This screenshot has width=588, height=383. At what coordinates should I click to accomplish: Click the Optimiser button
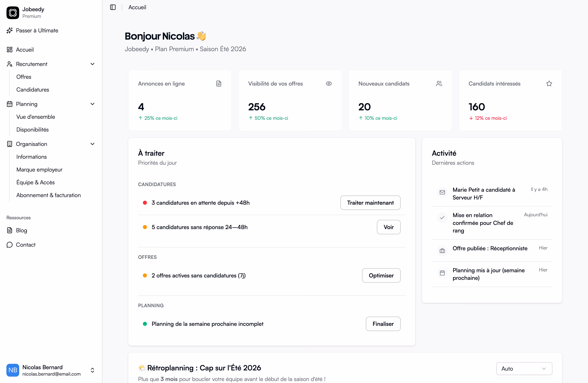381,275
